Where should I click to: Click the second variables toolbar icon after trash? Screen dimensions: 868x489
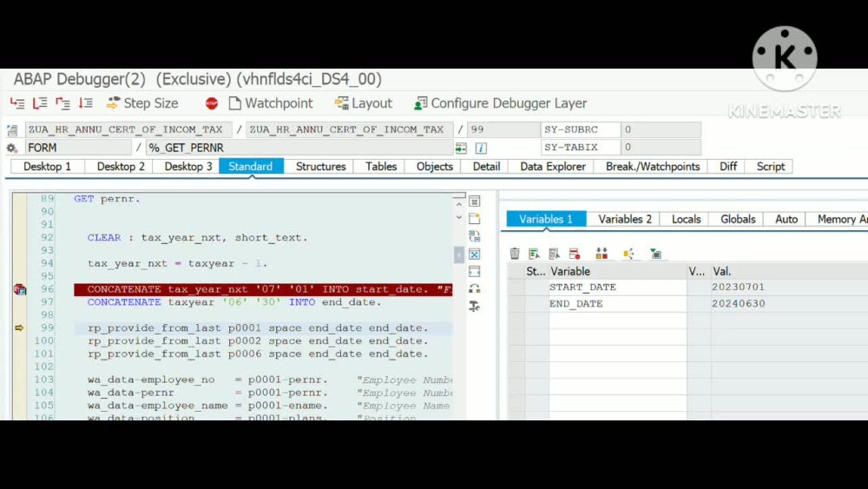pos(534,254)
